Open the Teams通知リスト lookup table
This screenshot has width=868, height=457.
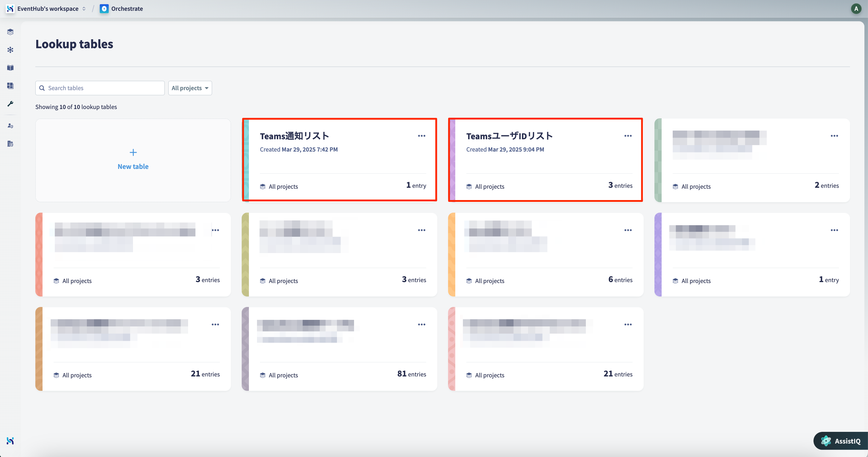tap(339, 160)
